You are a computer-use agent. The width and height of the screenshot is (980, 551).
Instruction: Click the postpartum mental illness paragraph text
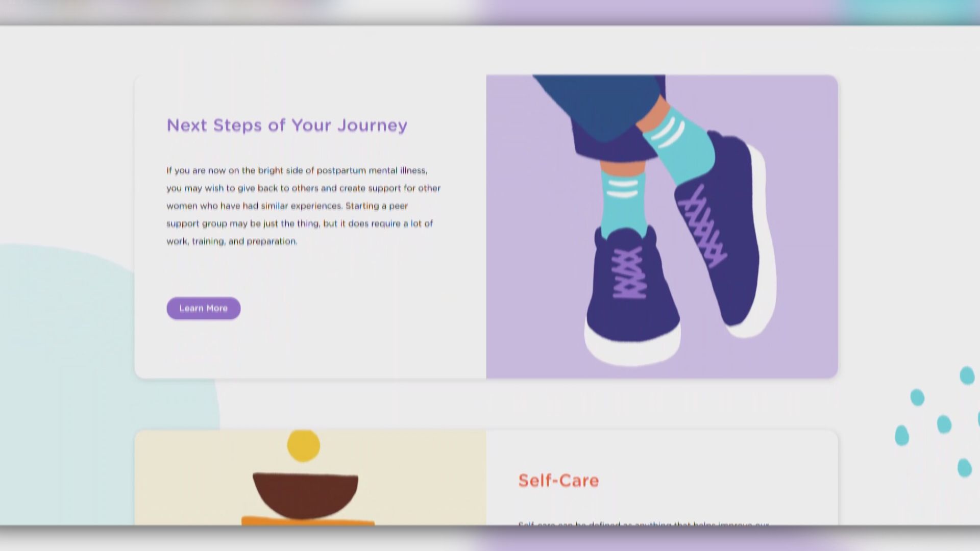pyautogui.click(x=303, y=206)
